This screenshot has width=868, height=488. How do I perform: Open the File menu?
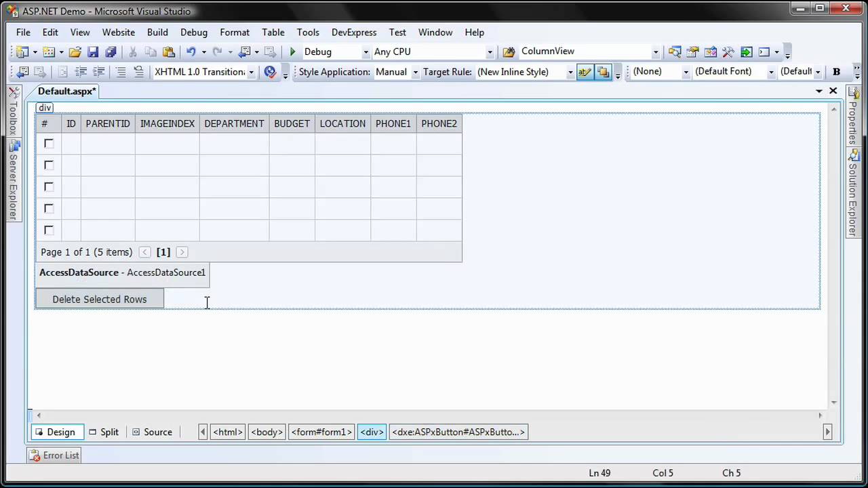[x=23, y=32]
